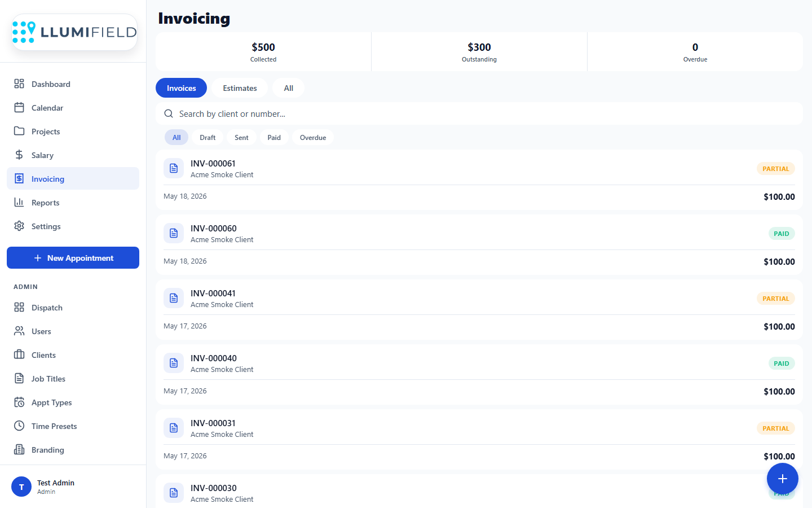Open the Time Presets admin link
This screenshot has height=508, width=812.
[73, 426]
